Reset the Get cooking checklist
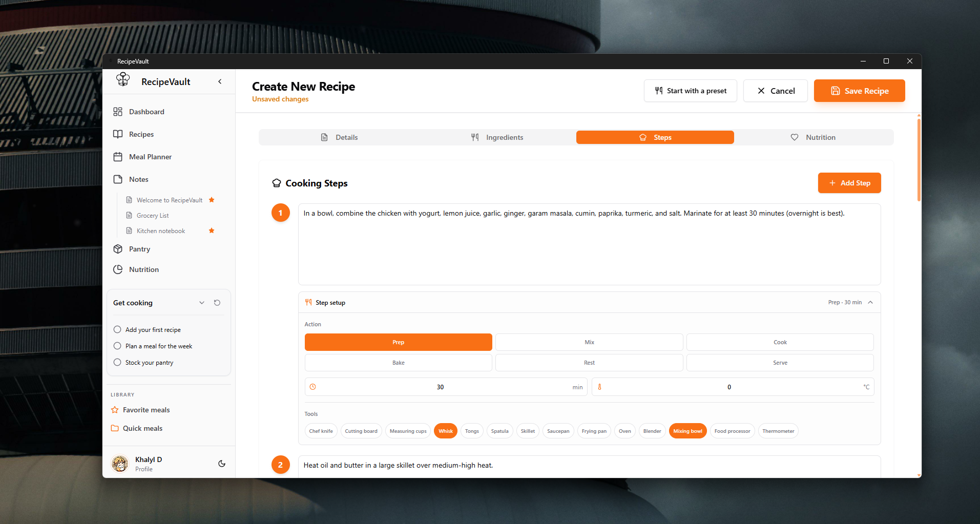The image size is (980, 524). pos(217,303)
